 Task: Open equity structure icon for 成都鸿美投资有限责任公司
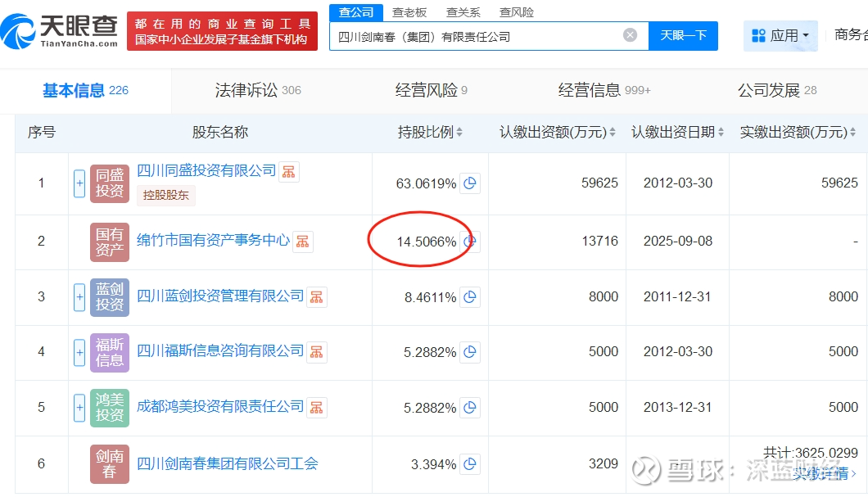click(316, 407)
